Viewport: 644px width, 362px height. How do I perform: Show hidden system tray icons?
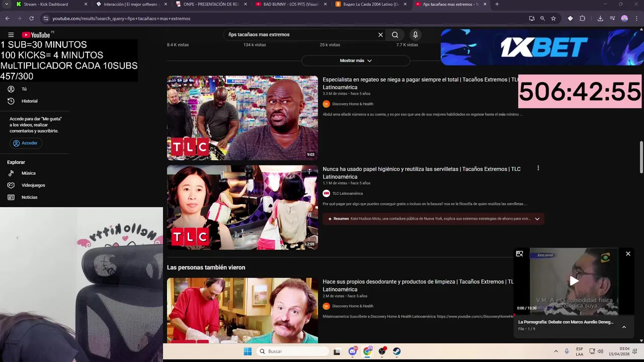click(556, 351)
